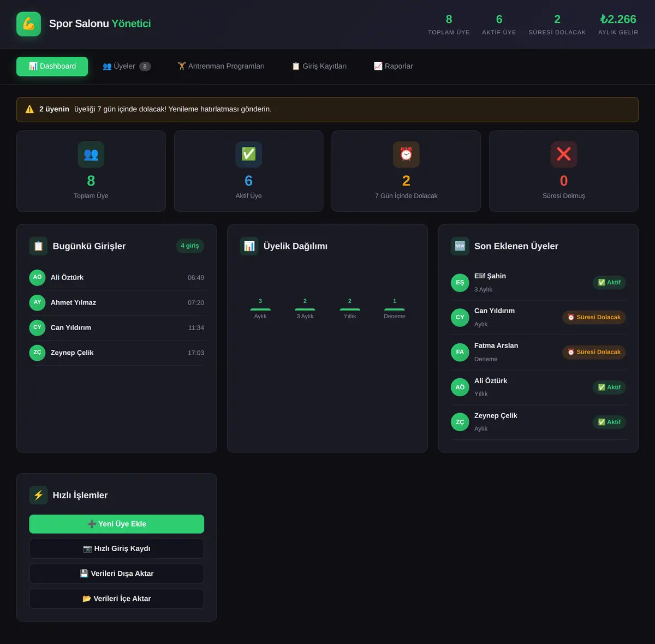Open the Antrenman Programları tab
This screenshot has width=655, height=644.
221,66
